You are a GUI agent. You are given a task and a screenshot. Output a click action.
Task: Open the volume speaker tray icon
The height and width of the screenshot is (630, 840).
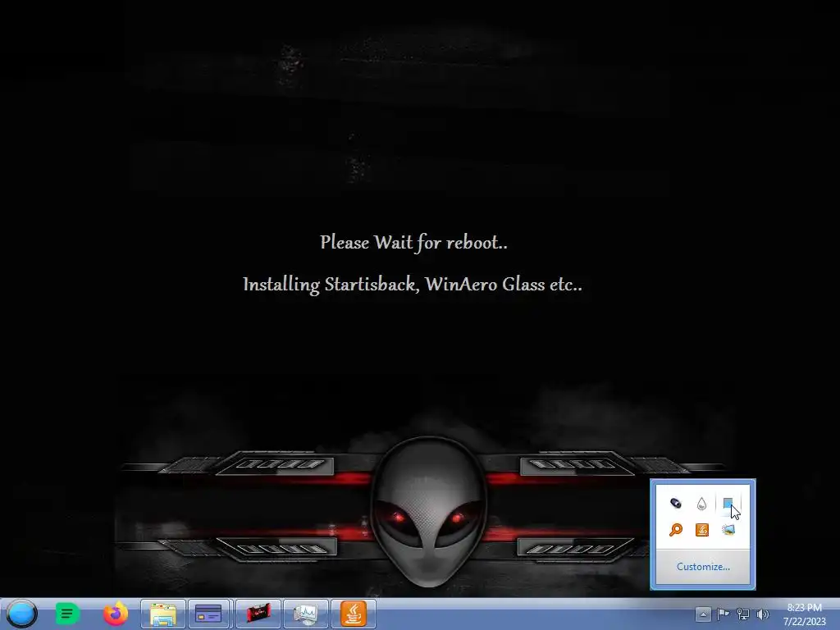(x=762, y=614)
